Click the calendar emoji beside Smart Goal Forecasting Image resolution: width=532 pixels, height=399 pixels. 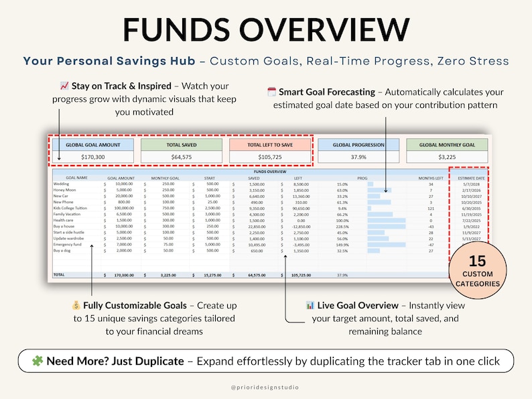coord(272,92)
